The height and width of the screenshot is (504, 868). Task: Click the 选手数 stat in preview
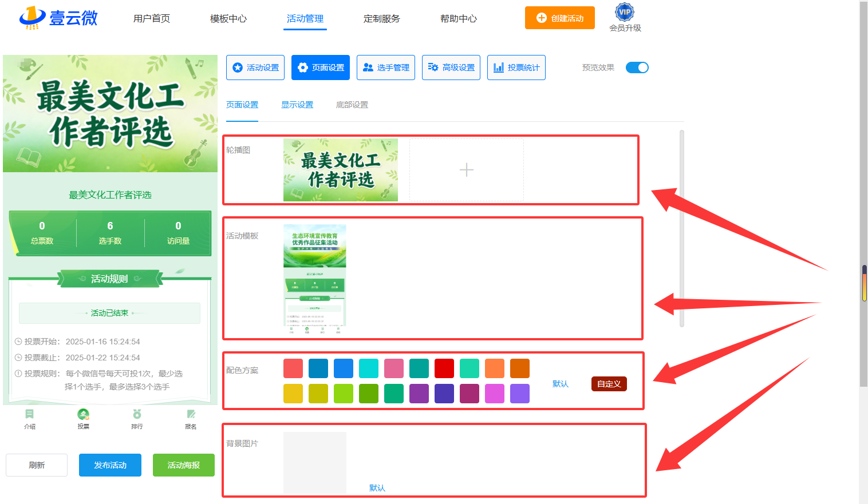(x=110, y=233)
